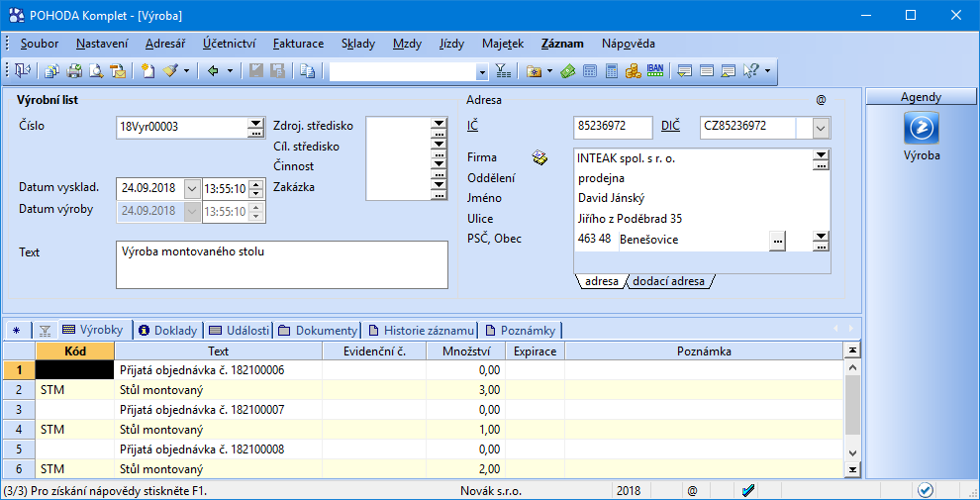Click the cell Přijatá objednávka č. 182100007
Viewport: 980px width, 500px height.
[x=218, y=409]
